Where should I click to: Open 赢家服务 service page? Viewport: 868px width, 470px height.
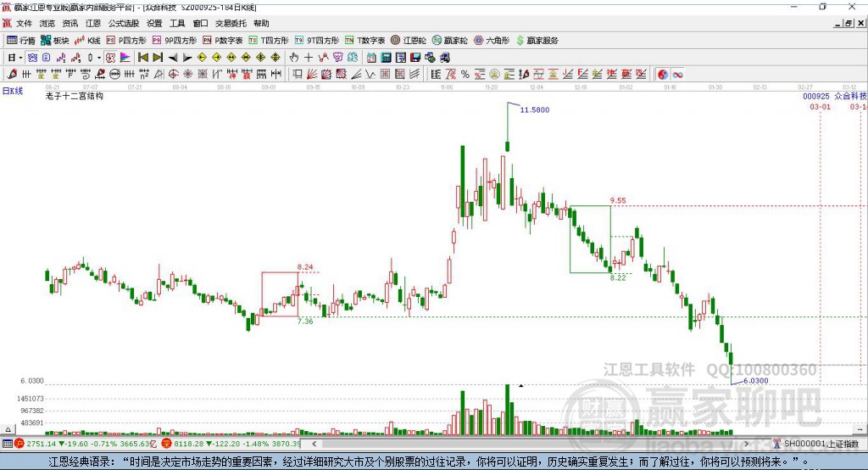pos(537,41)
